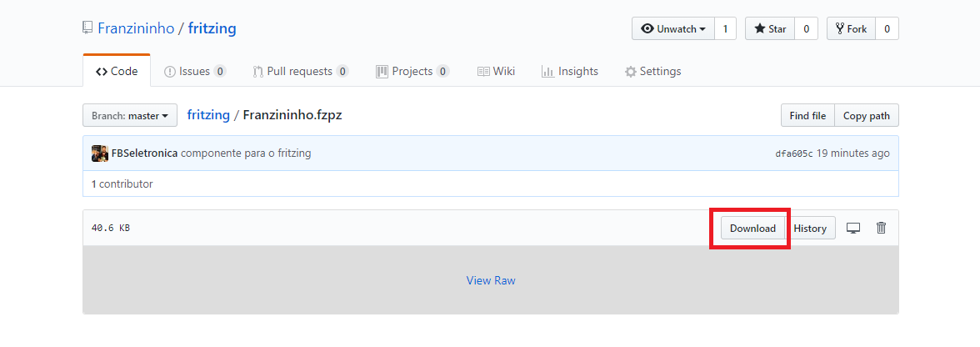Open fritzing breadcrumb folder link

pyautogui.click(x=208, y=115)
